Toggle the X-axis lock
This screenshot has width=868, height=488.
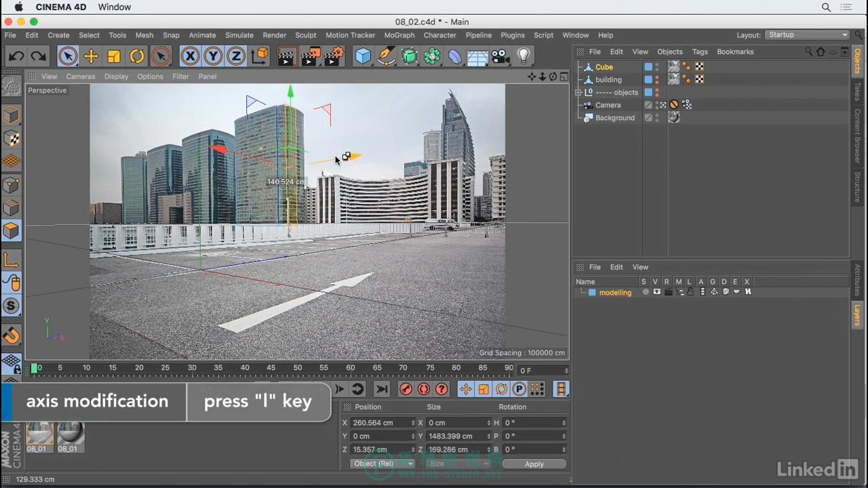tap(191, 56)
